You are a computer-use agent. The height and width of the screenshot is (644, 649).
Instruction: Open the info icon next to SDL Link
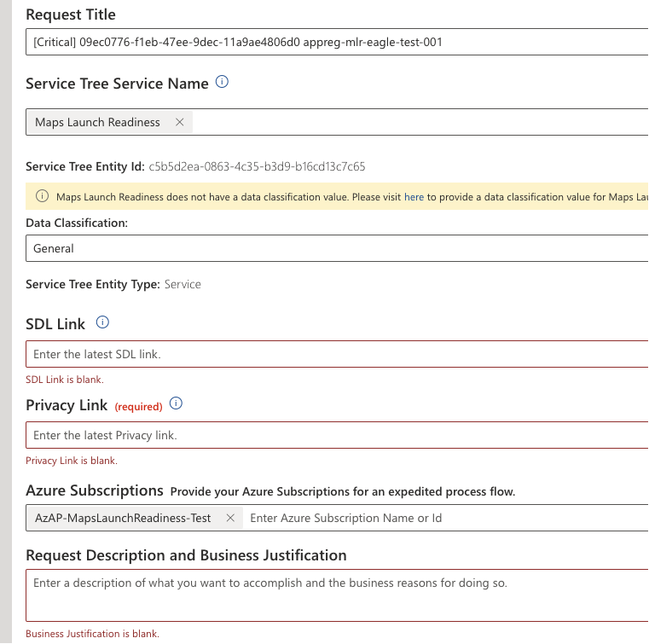pos(102,322)
